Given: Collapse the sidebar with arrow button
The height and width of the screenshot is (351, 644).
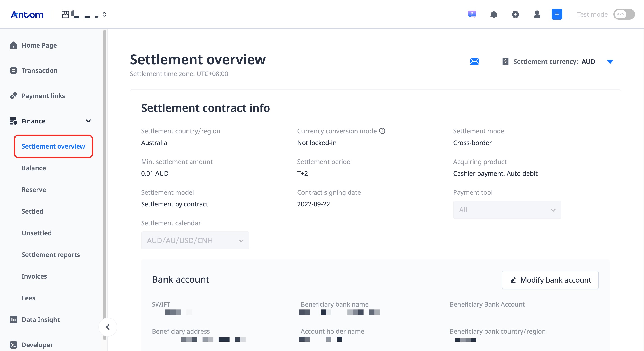Looking at the screenshot, I should click(x=108, y=327).
